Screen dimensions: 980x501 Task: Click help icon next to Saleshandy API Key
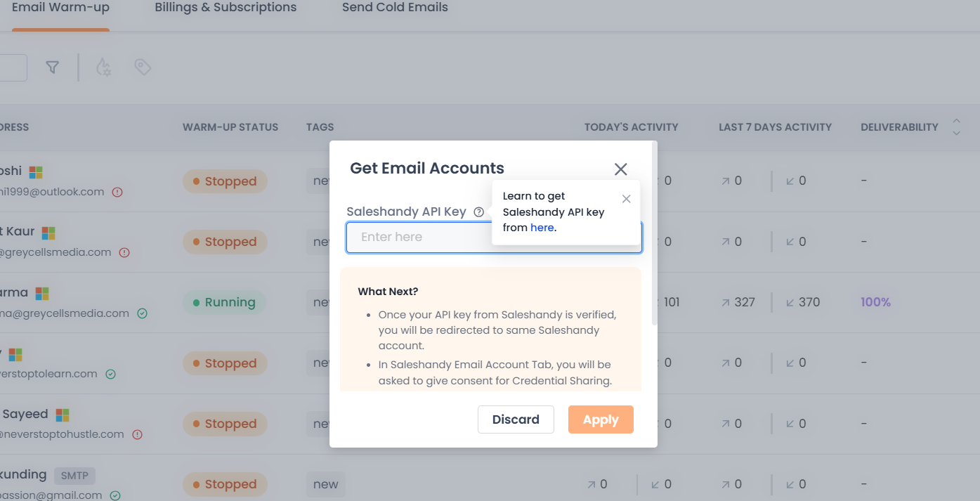[479, 212]
